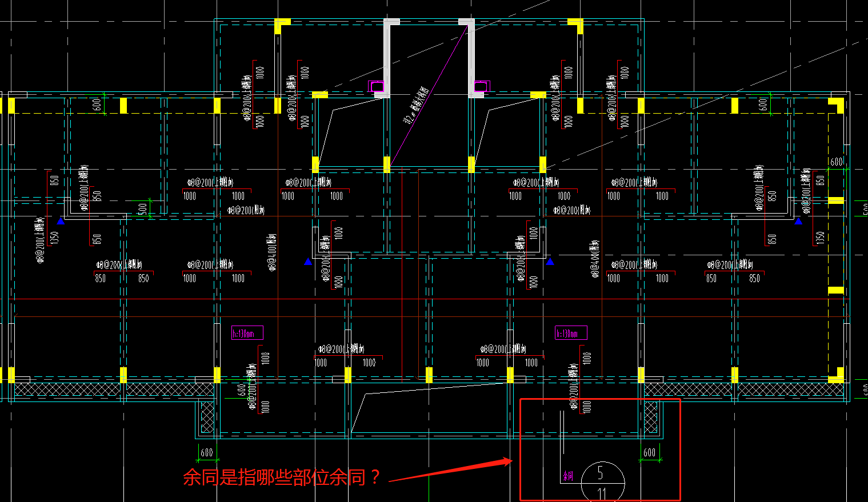Screen dimensions: 868x502
Task: Select the left 1350 rebar length text
Action: point(55,237)
